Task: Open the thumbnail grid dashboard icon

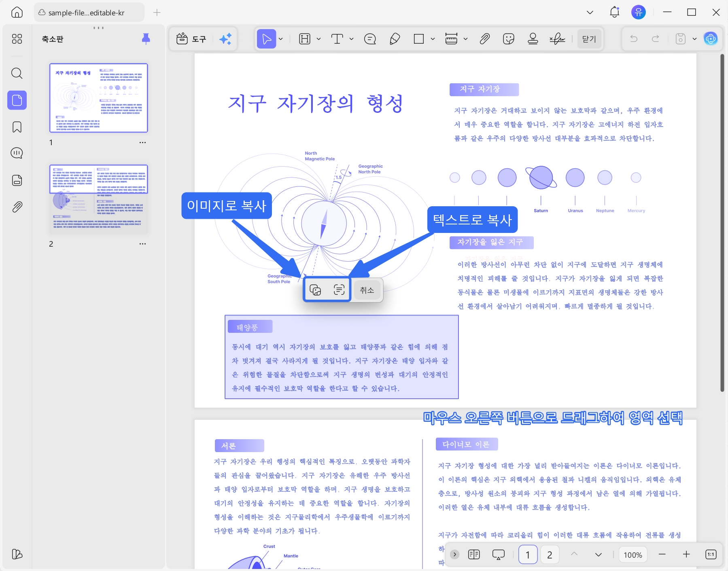Action: [17, 39]
